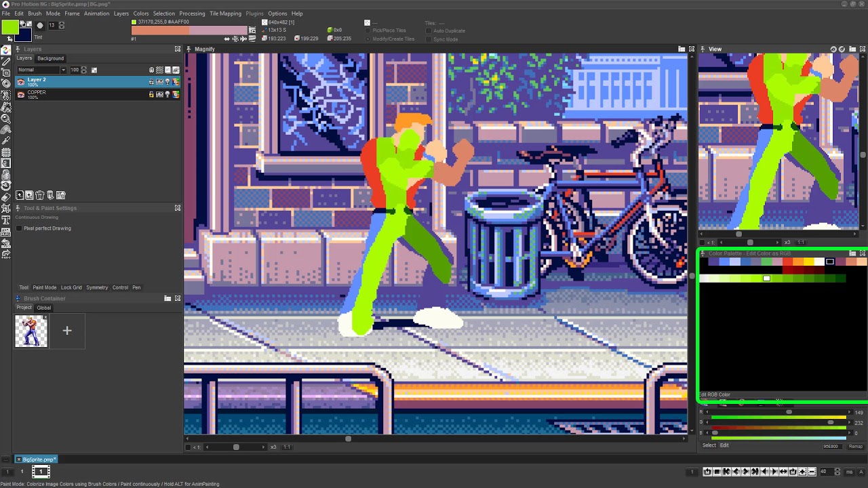Click the delete layer trash icon
The image size is (868, 488).
(40, 195)
